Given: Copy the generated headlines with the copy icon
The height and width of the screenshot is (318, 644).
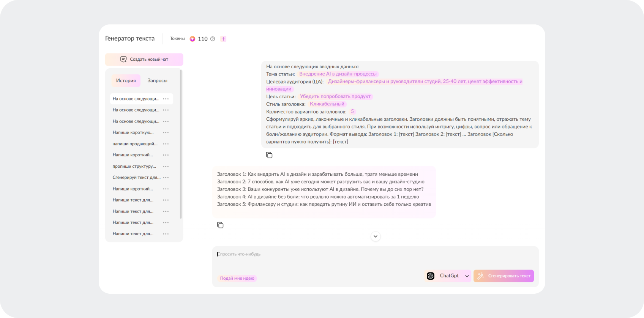Looking at the screenshot, I should coord(220,225).
